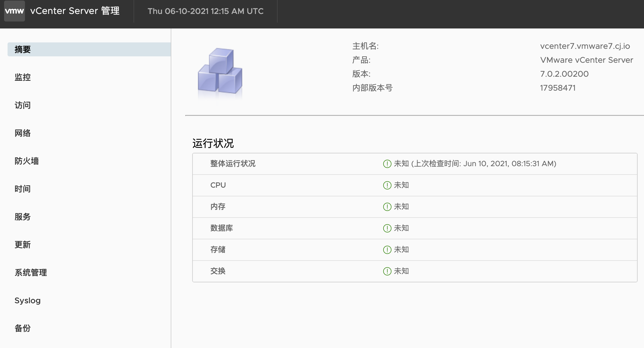Open the 防火墙 firewall section
Image resolution: width=644 pixels, height=348 pixels.
(x=27, y=161)
